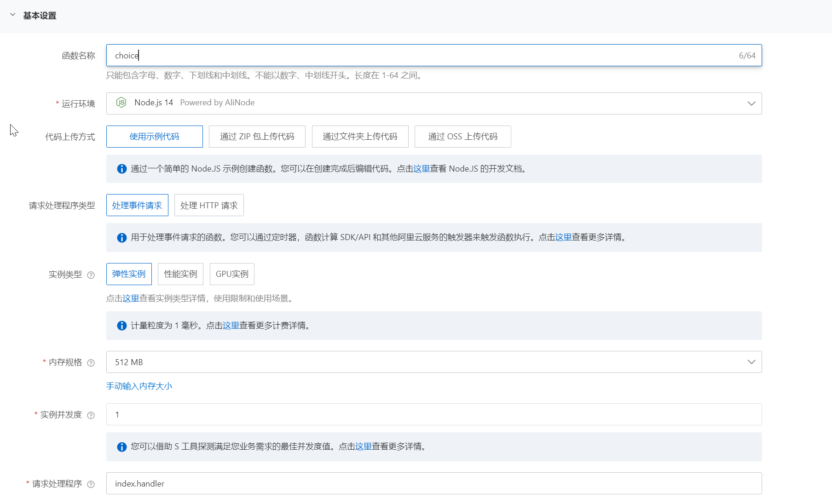The image size is (832, 504).
Task: Select GPU实例 instance type
Action: (x=232, y=274)
